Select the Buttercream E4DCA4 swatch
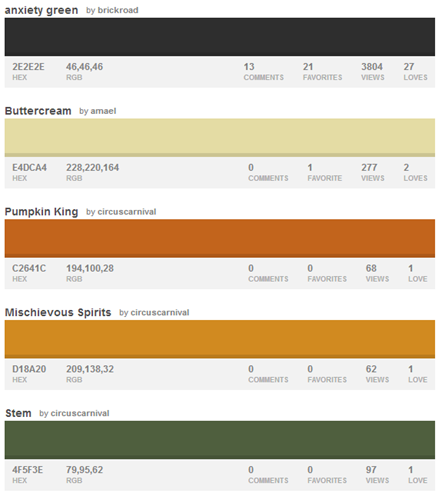442x500 pixels. (220, 137)
